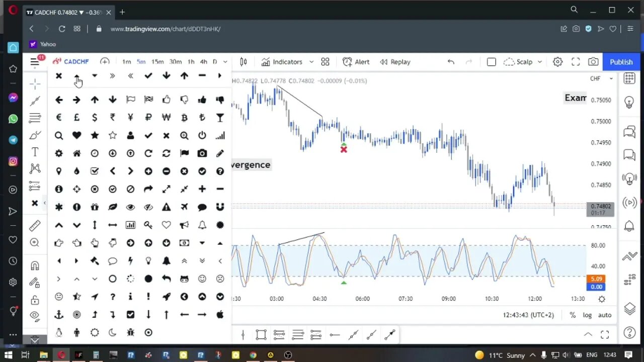Select the 15m timeframe
This screenshot has height=362, width=644.
click(x=157, y=62)
